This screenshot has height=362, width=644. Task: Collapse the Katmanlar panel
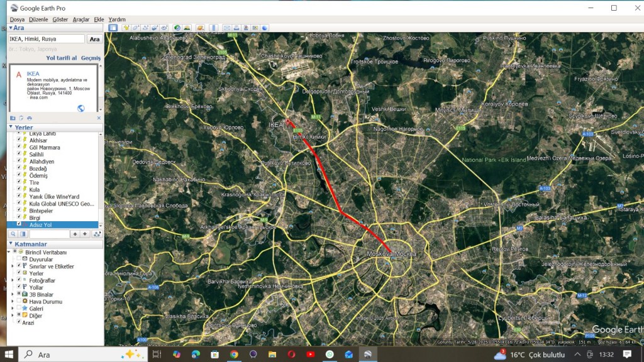pos(10,244)
